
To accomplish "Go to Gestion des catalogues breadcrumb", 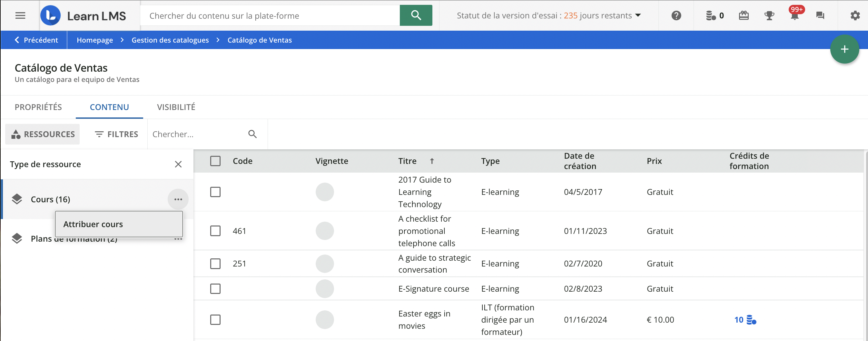I will pyautogui.click(x=170, y=40).
